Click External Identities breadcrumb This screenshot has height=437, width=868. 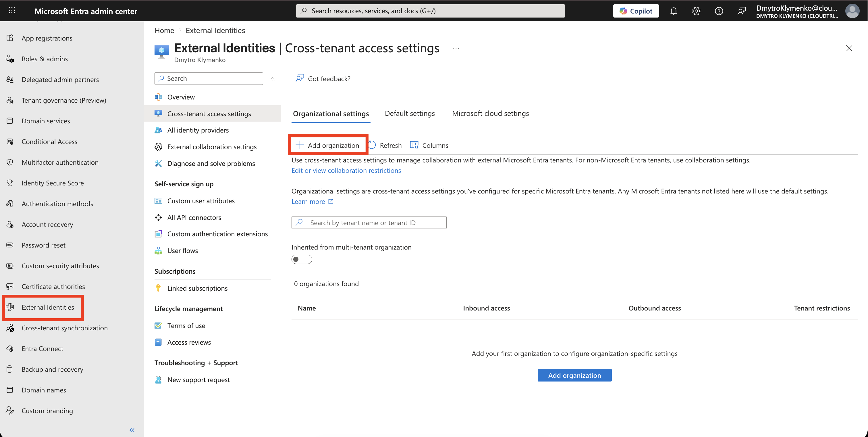[x=215, y=30]
